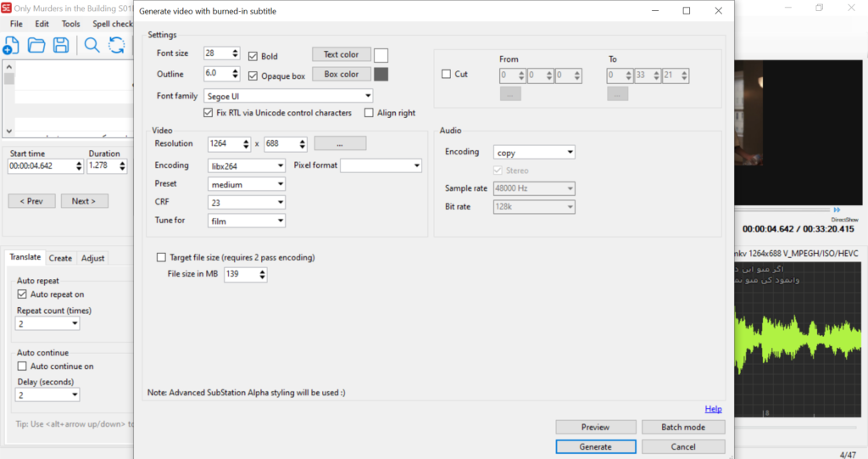Open the Tools menu
Image resolution: width=868 pixels, height=459 pixels.
(71, 24)
